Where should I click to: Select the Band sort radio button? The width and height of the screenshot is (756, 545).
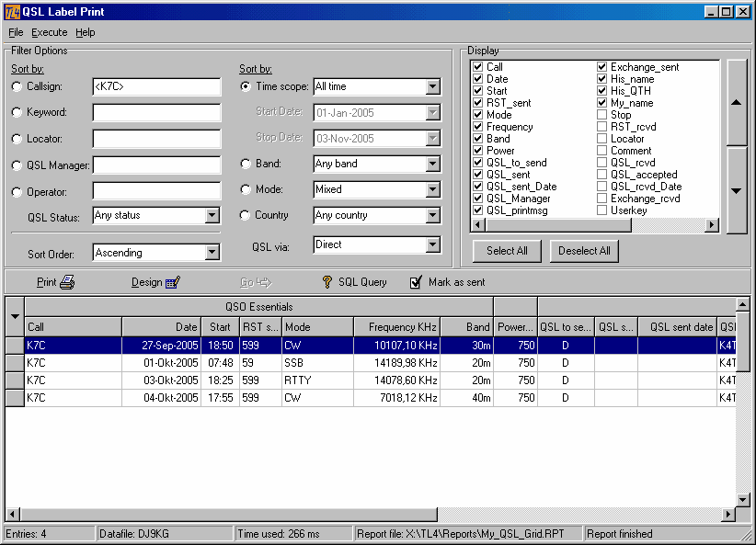(246, 164)
